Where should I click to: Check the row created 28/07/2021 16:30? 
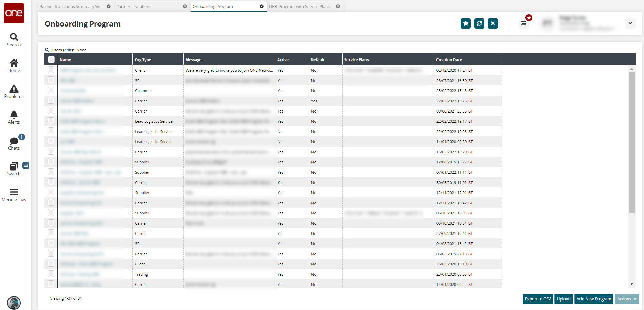pos(51,80)
